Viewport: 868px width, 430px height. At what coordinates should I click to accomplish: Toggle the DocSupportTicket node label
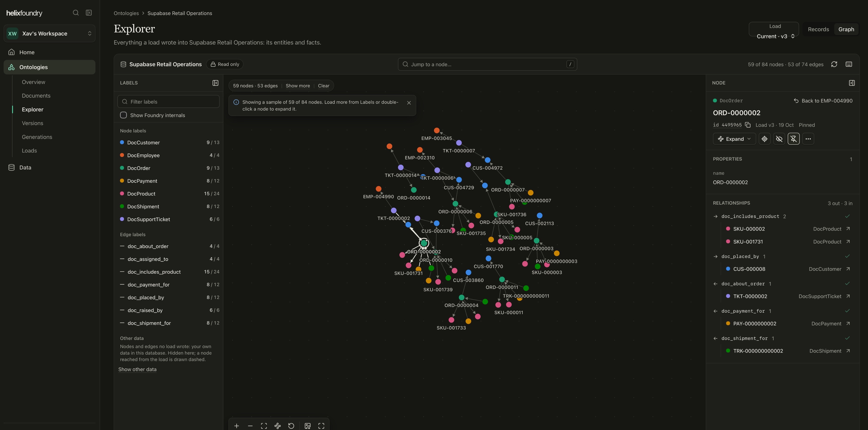click(x=170, y=219)
